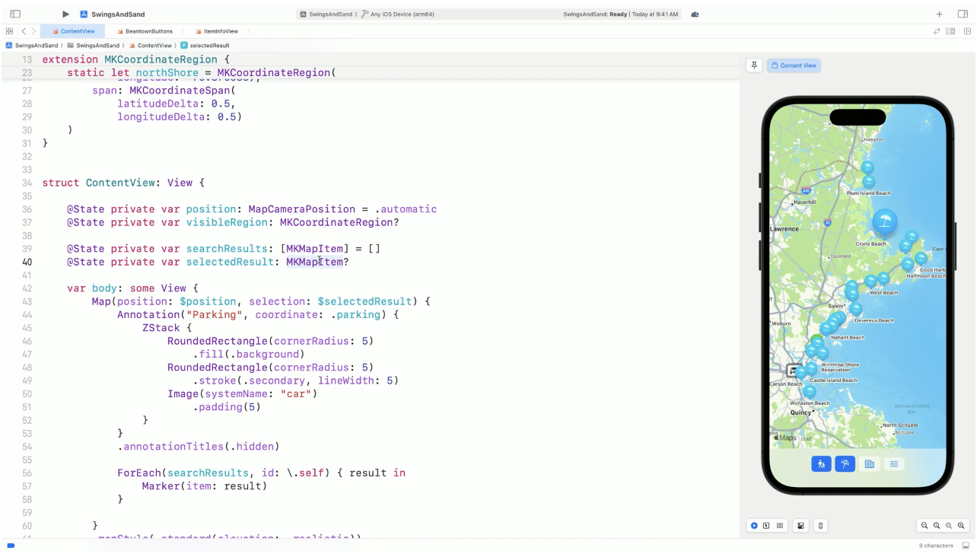Toggle the left navigator sidebar
This screenshot has width=980, height=557.
click(15, 14)
